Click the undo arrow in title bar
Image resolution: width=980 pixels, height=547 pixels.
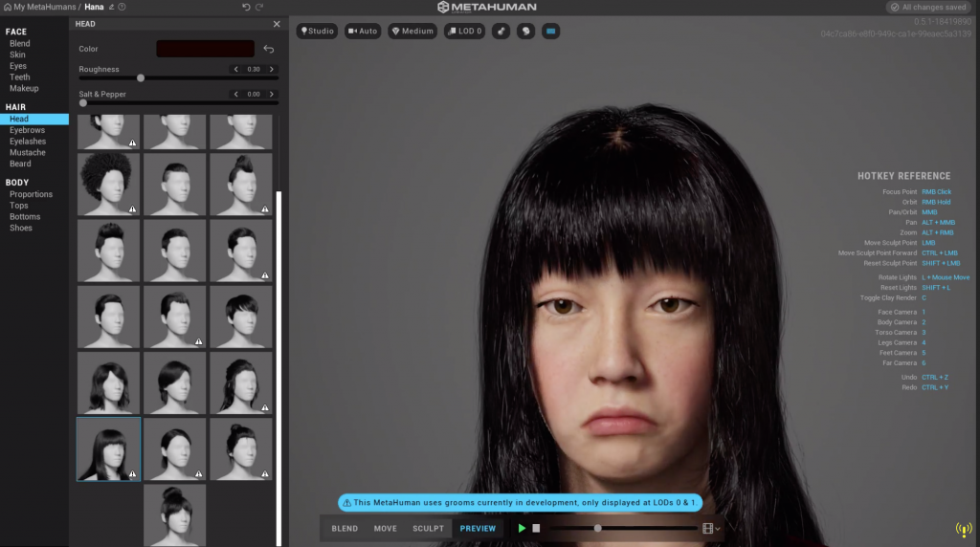pos(246,7)
